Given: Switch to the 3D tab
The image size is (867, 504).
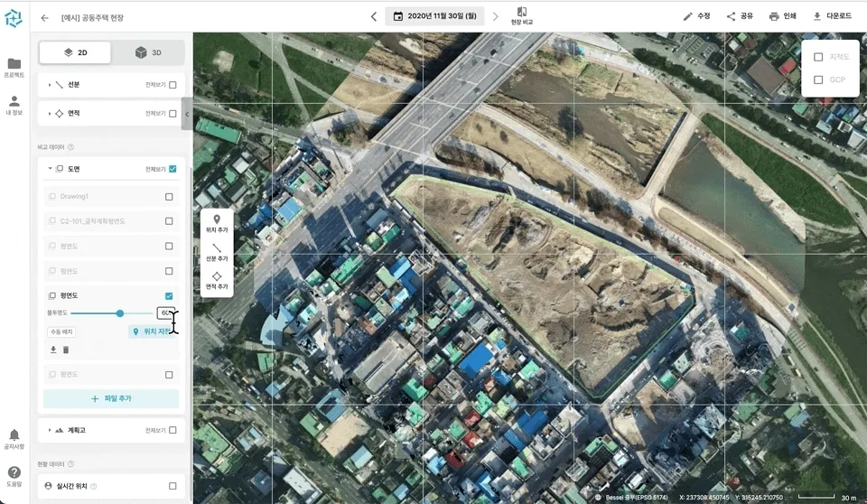Looking at the screenshot, I should pos(147,52).
